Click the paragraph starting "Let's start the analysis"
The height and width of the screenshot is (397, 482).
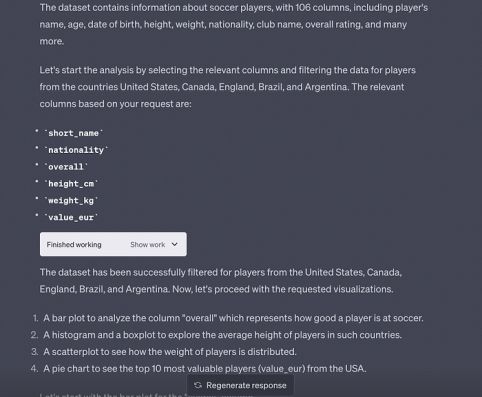tap(228, 87)
